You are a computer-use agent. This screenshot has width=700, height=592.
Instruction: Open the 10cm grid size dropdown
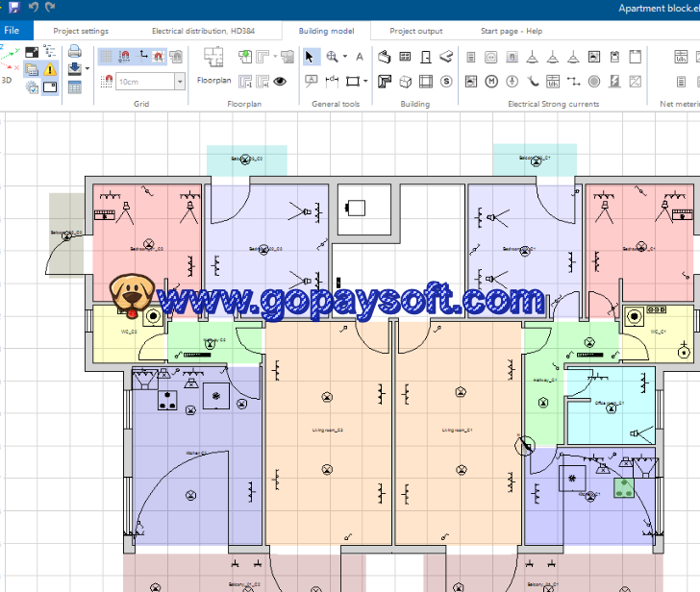pos(180,82)
